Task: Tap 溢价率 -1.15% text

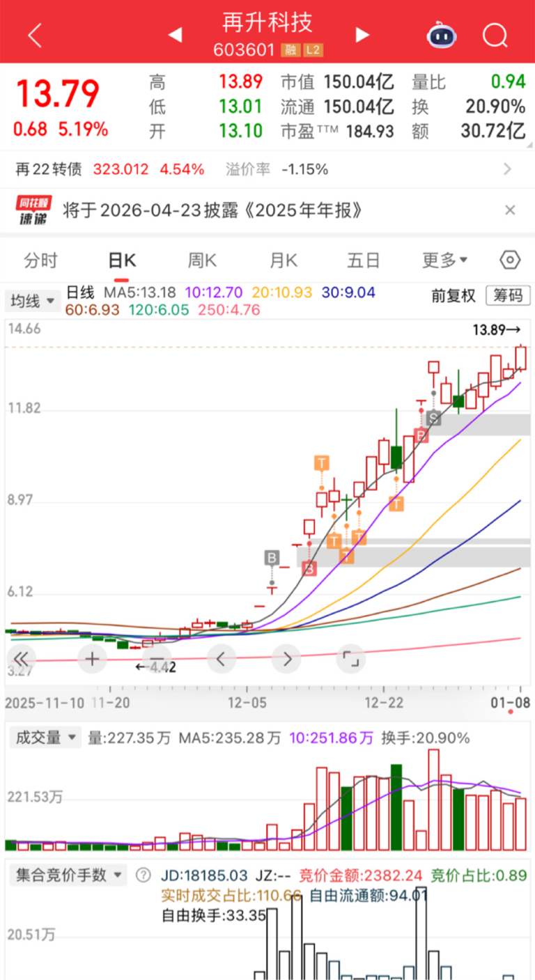Action: point(277,169)
